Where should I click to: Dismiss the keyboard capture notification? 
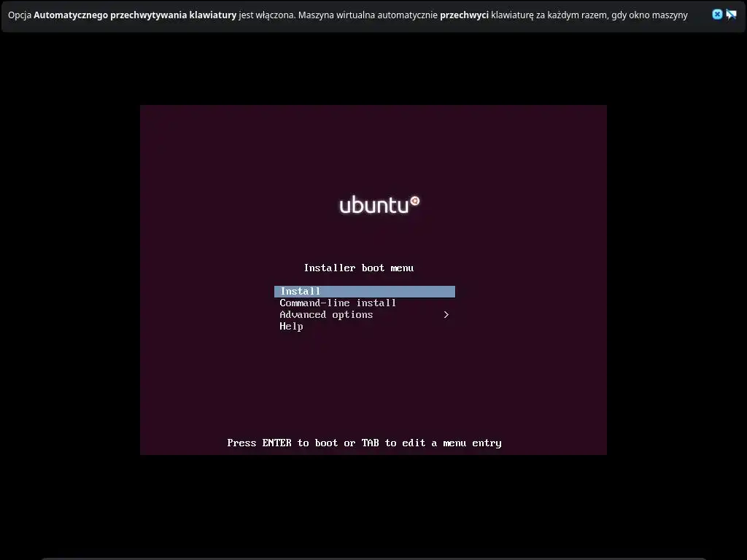click(x=717, y=15)
